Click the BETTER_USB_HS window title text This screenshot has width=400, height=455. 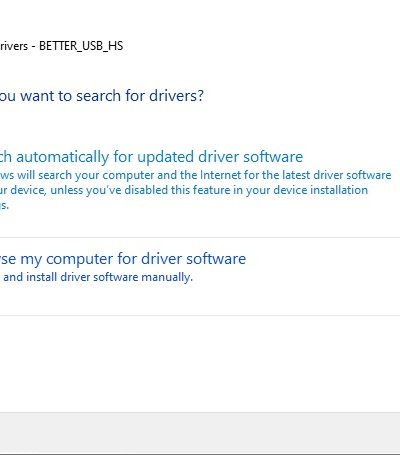click(61, 46)
